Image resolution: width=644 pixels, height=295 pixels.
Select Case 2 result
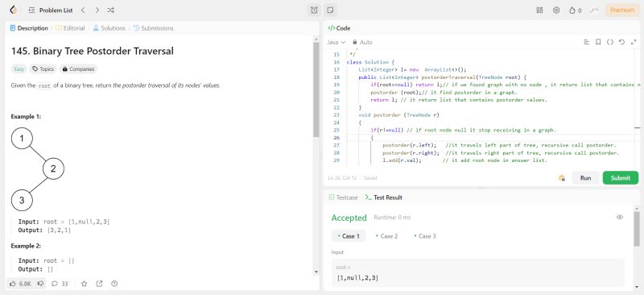[x=386, y=236]
